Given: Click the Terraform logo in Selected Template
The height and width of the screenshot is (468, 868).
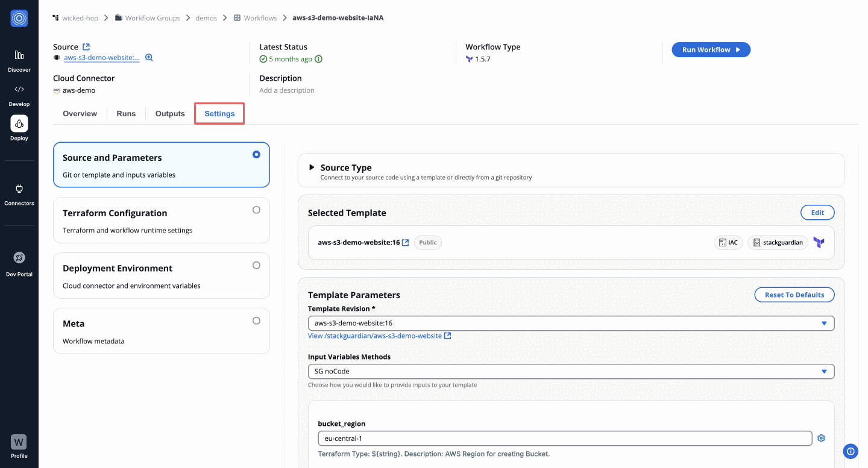Looking at the screenshot, I should tap(819, 243).
